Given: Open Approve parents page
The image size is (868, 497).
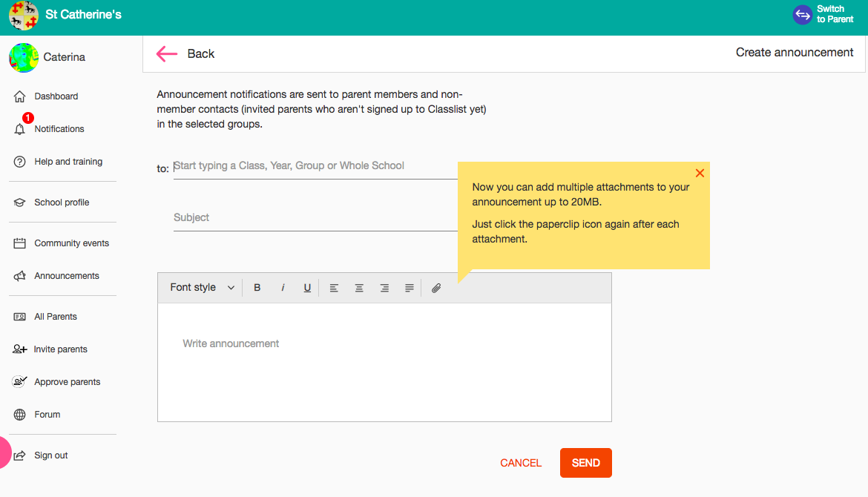Looking at the screenshot, I should (67, 382).
